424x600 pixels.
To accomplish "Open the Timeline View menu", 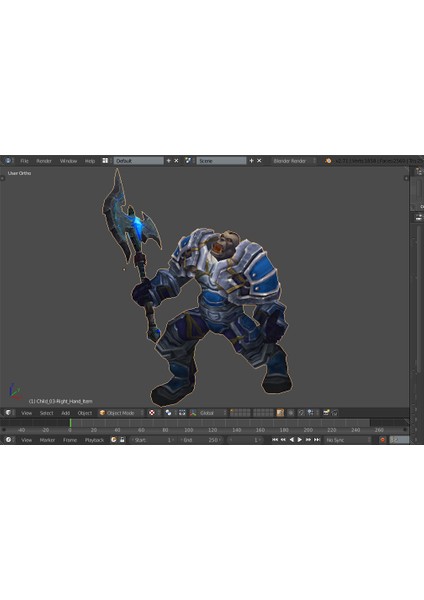I will coord(26,440).
